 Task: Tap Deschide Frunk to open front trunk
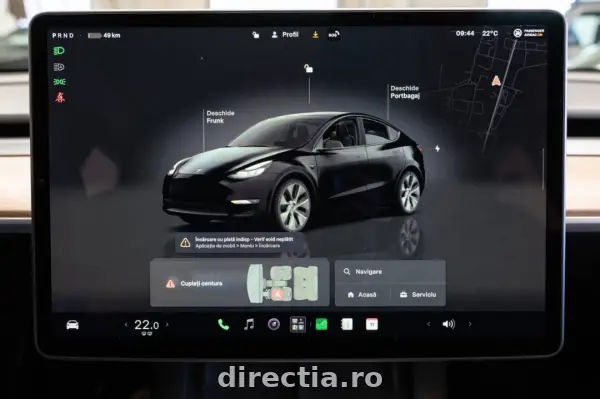[x=220, y=117]
